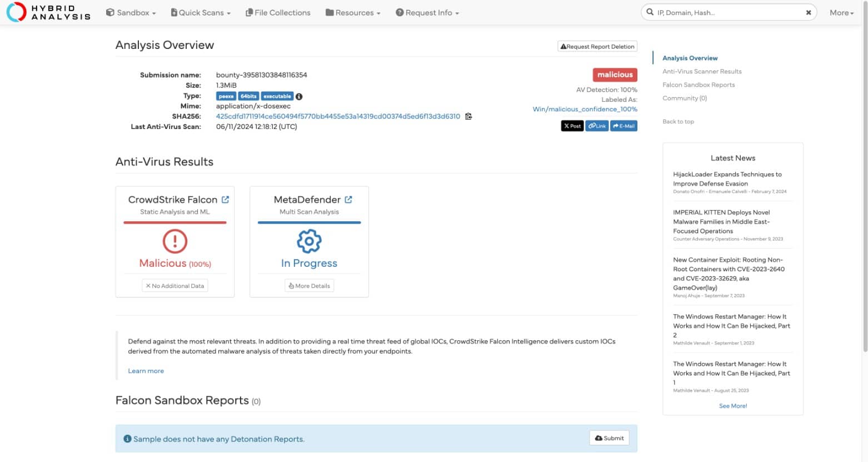The width and height of the screenshot is (868, 462).
Task: Open IMPERIAL KITTEN Deploys Novel Malware article
Action: (722, 221)
